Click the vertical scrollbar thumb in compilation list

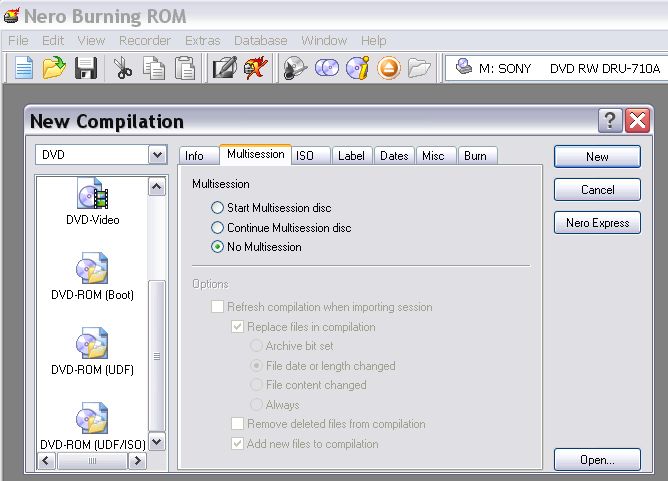(157, 356)
